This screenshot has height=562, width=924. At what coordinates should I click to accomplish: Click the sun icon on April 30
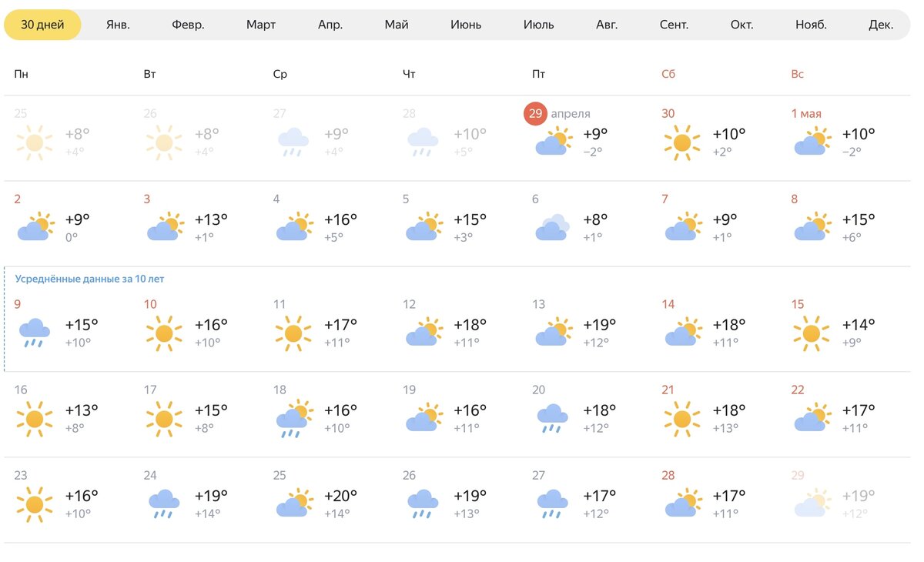681,142
